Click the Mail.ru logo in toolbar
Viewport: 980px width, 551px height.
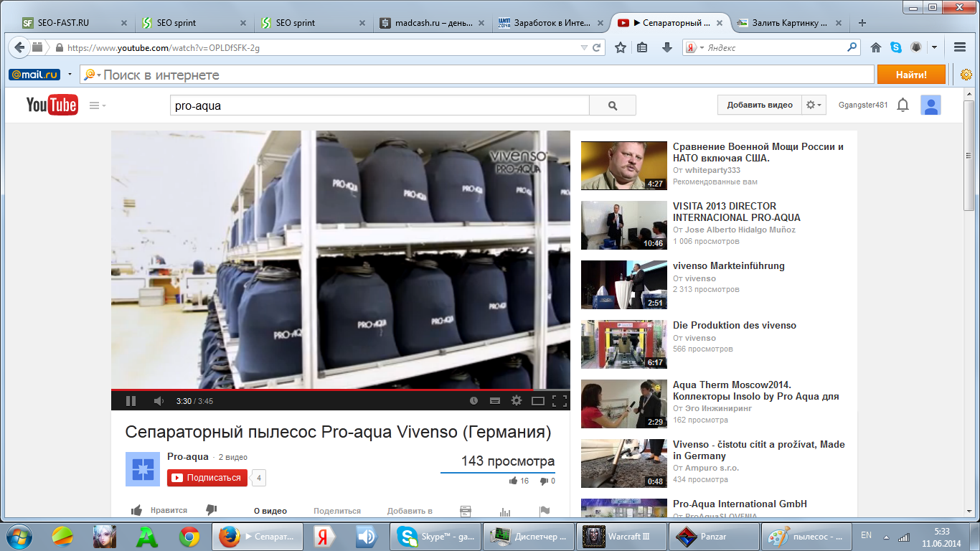click(34, 75)
